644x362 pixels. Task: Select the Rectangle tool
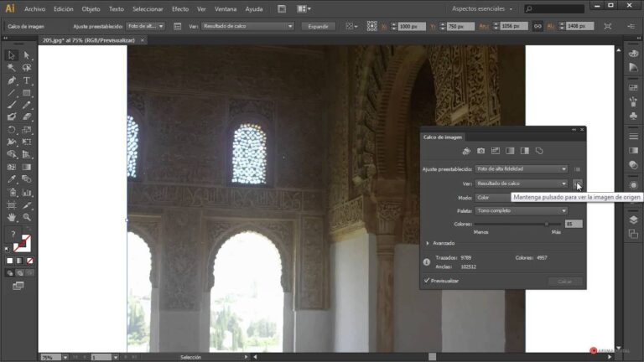point(27,93)
